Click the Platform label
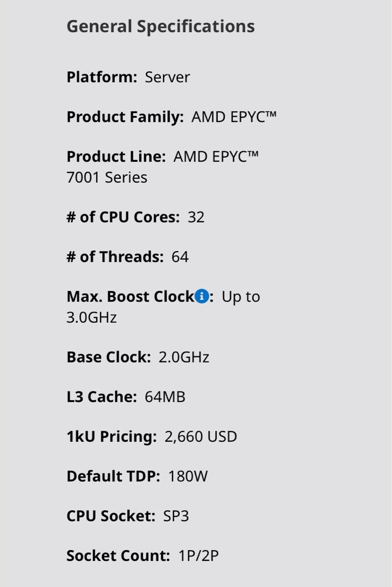Screen dimensions: 392x587 (x=102, y=77)
